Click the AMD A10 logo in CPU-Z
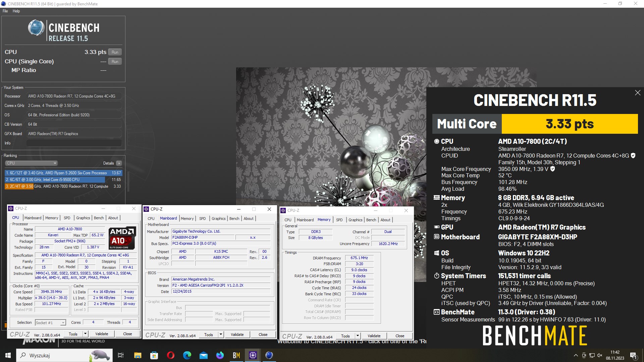 tap(122, 238)
